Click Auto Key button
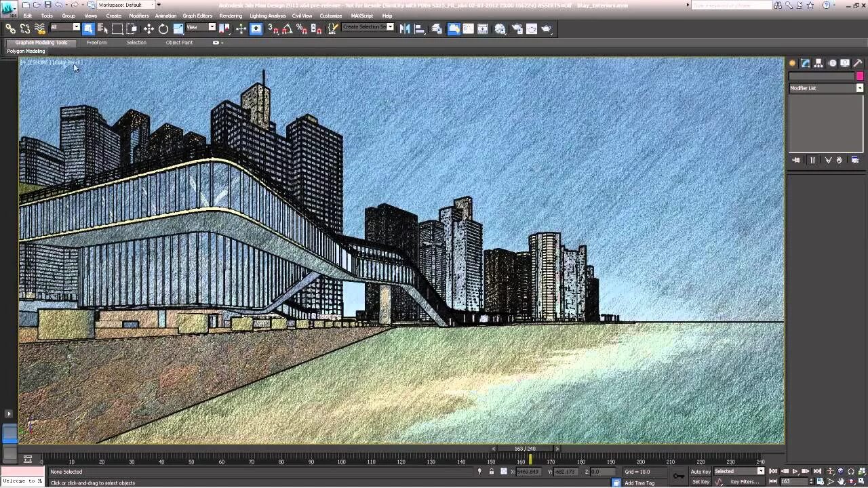 (x=701, y=472)
